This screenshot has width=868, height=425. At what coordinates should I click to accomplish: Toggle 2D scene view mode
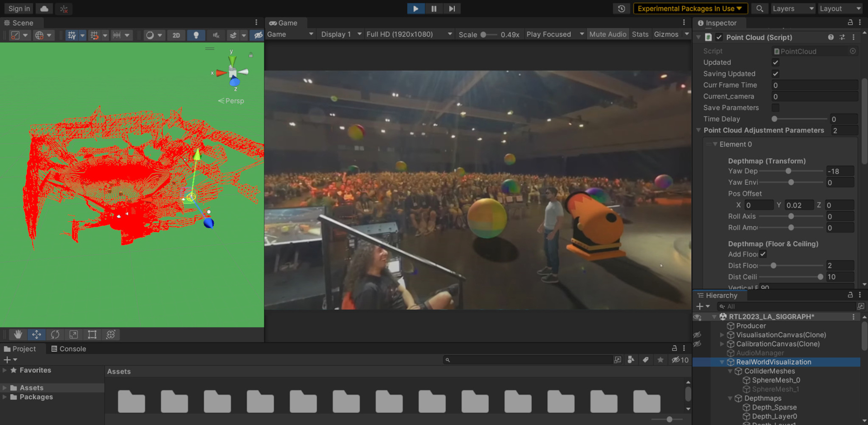176,35
